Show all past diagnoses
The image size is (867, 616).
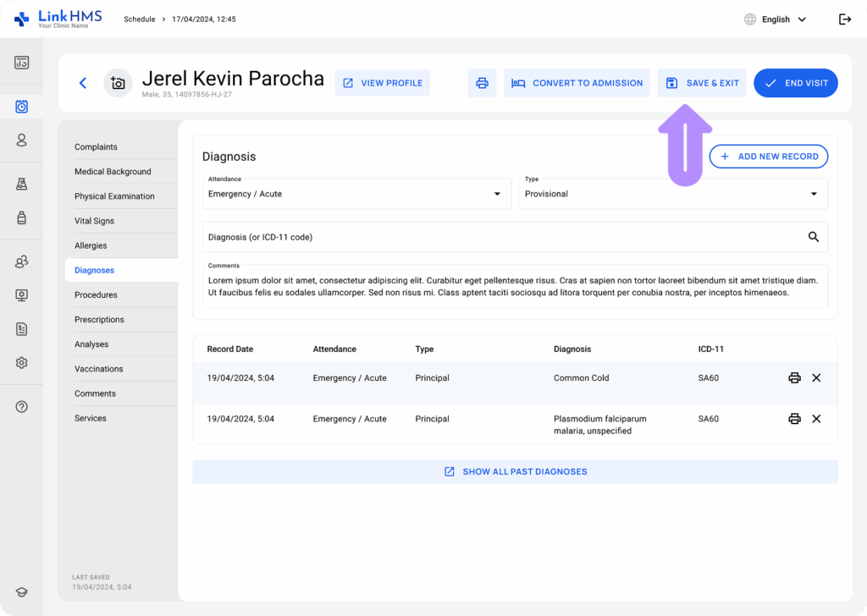[x=515, y=471]
